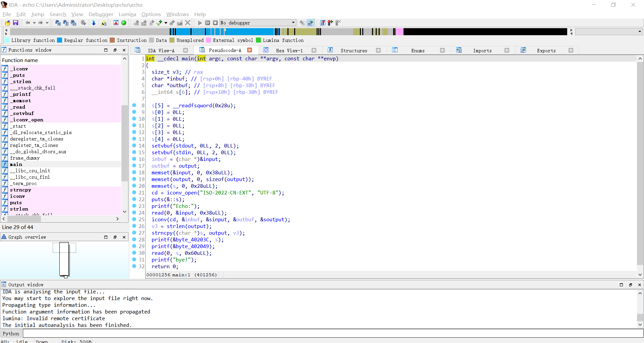Switch to the Exports tab
Screen dimensions: 644x343
[546, 51]
